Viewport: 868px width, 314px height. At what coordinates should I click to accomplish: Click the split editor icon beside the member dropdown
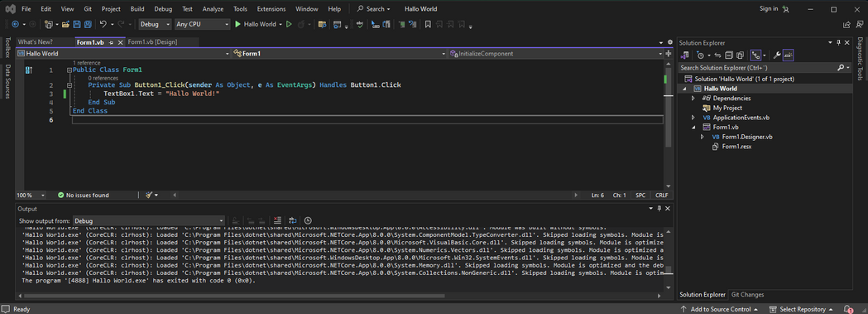668,54
